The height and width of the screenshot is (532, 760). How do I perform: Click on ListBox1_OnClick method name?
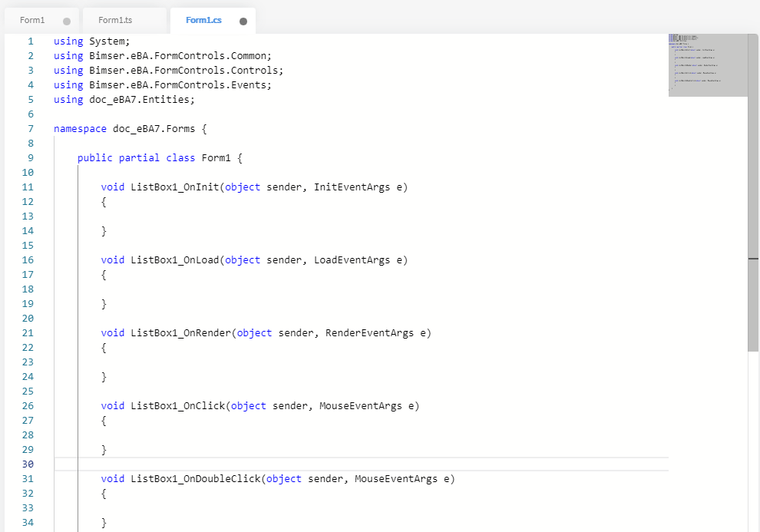click(x=177, y=405)
